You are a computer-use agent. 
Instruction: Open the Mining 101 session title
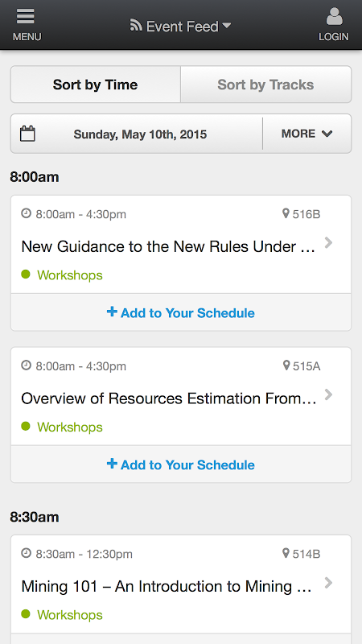click(x=167, y=586)
